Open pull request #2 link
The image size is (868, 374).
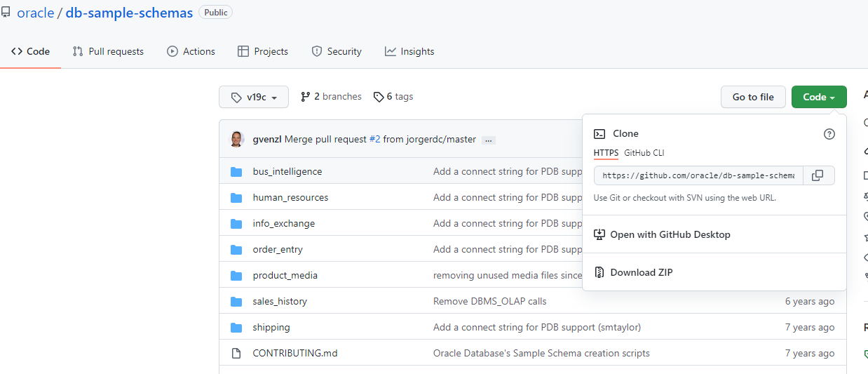point(374,140)
